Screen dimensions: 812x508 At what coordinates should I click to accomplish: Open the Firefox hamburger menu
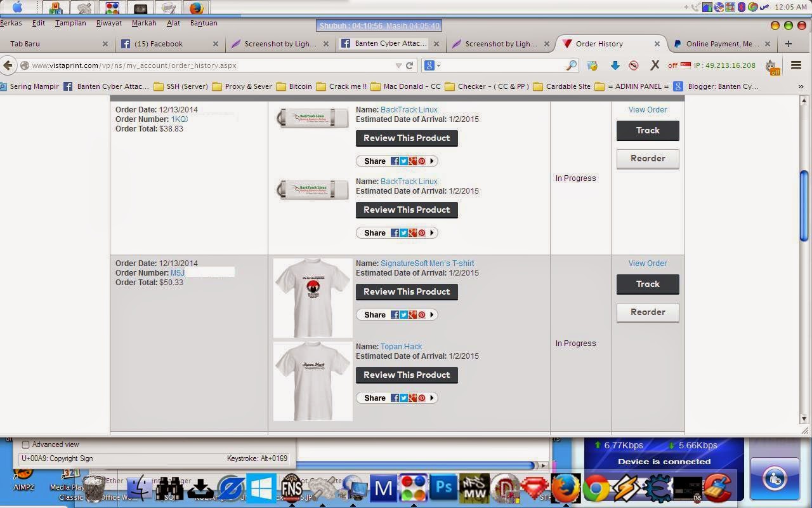point(796,65)
